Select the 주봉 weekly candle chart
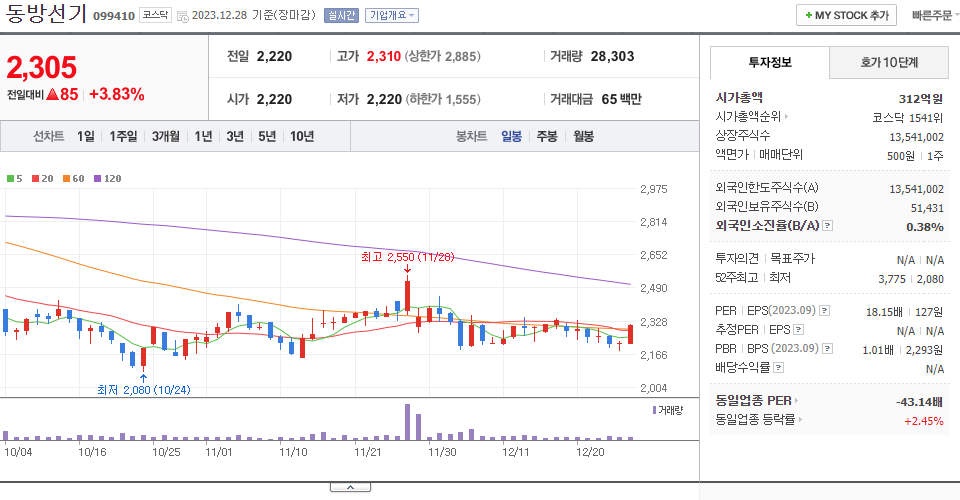 point(547,136)
